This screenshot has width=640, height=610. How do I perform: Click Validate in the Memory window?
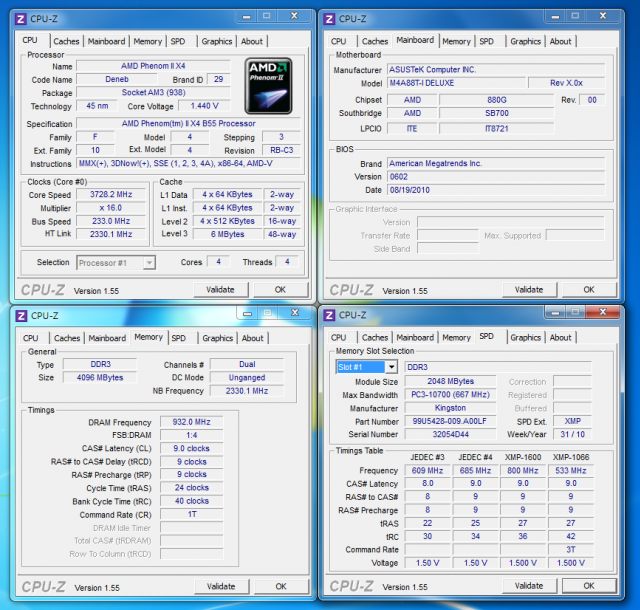pos(221,586)
